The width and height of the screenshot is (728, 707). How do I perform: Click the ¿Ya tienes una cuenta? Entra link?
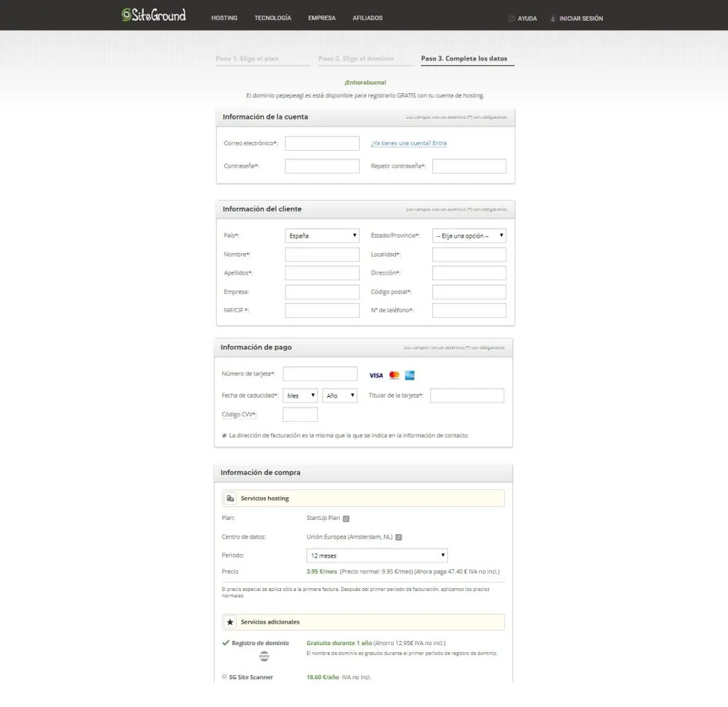(x=410, y=143)
